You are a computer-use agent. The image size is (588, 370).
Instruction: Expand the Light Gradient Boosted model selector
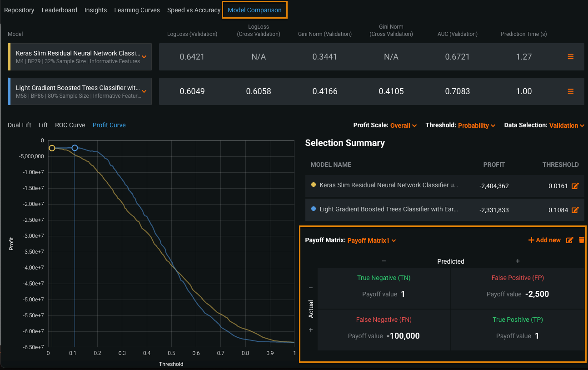[x=144, y=91]
